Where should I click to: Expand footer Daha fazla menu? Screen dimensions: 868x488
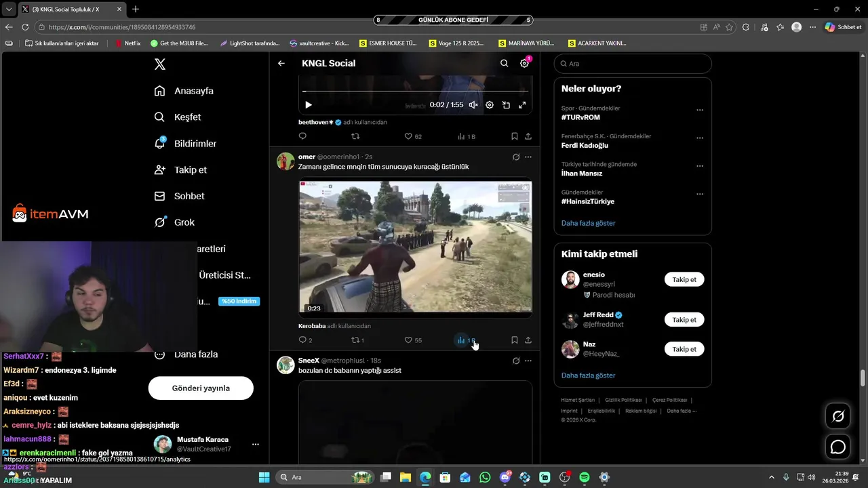click(x=681, y=411)
